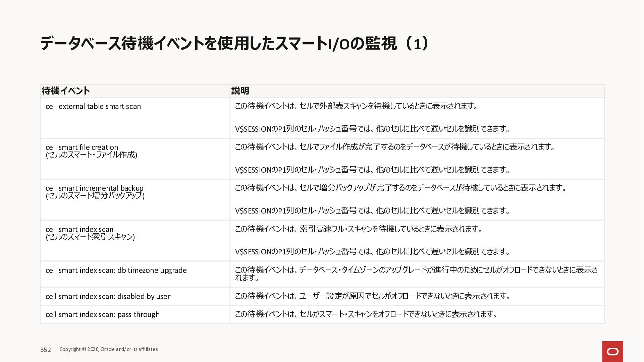Click the file creation wait description text
This screenshot has height=362, width=644.
coord(395,147)
